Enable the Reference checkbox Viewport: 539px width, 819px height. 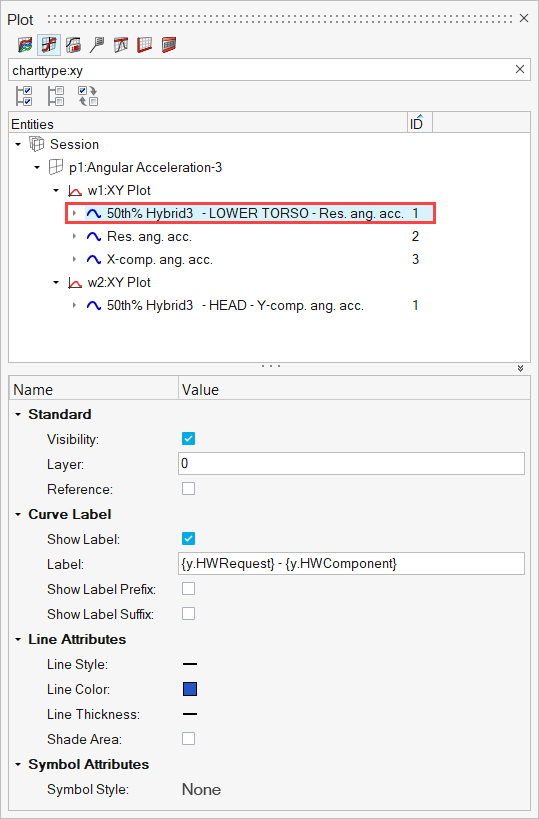click(x=189, y=489)
